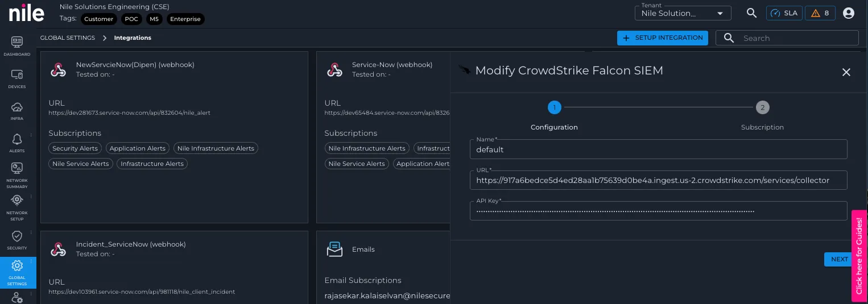Click the Name field containing default
The height and width of the screenshot is (304, 868).
(658, 149)
